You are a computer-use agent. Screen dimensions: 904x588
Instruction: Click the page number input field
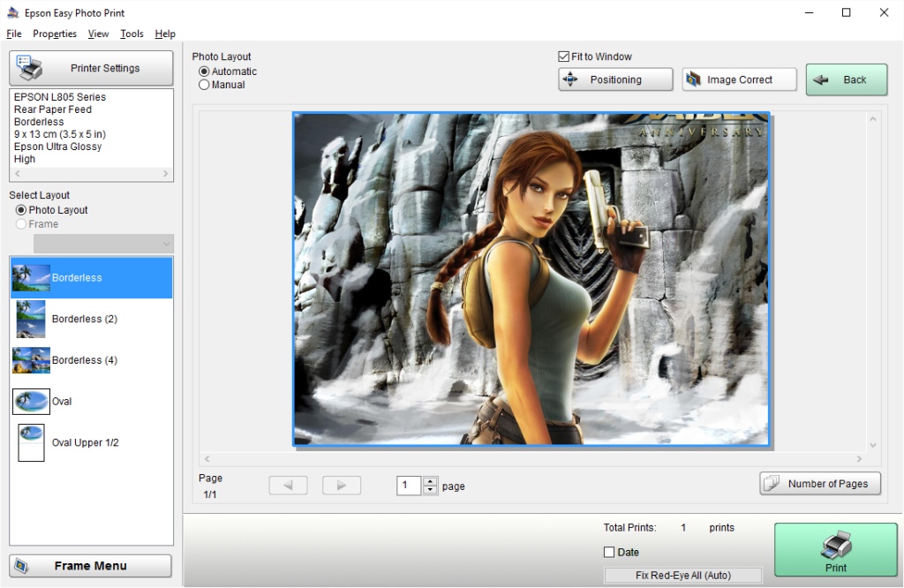[409, 486]
